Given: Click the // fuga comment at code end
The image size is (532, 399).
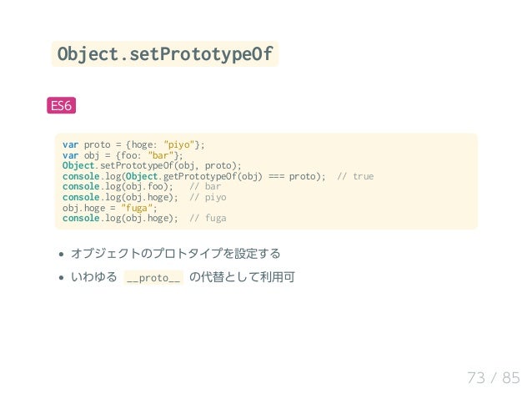Looking at the screenshot, I should click(208, 218).
